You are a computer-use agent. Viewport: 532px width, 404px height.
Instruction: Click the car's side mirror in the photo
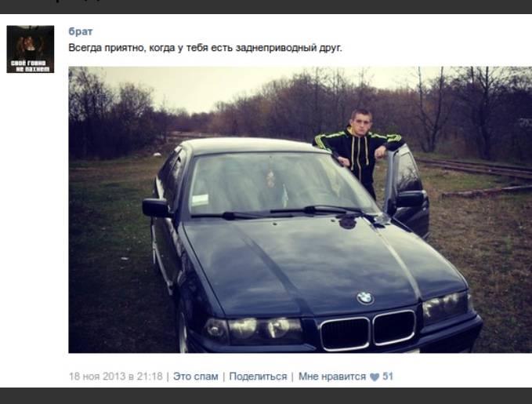tap(156, 208)
